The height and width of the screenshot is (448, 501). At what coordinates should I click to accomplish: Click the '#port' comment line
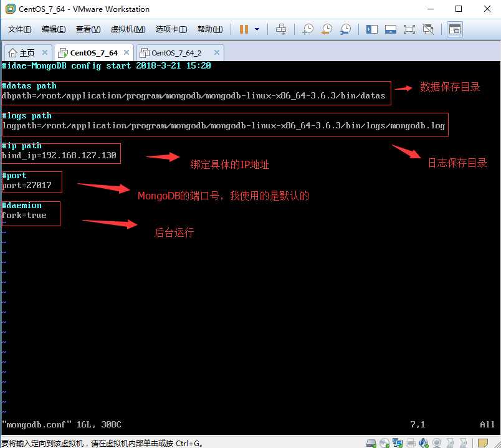coord(14,176)
